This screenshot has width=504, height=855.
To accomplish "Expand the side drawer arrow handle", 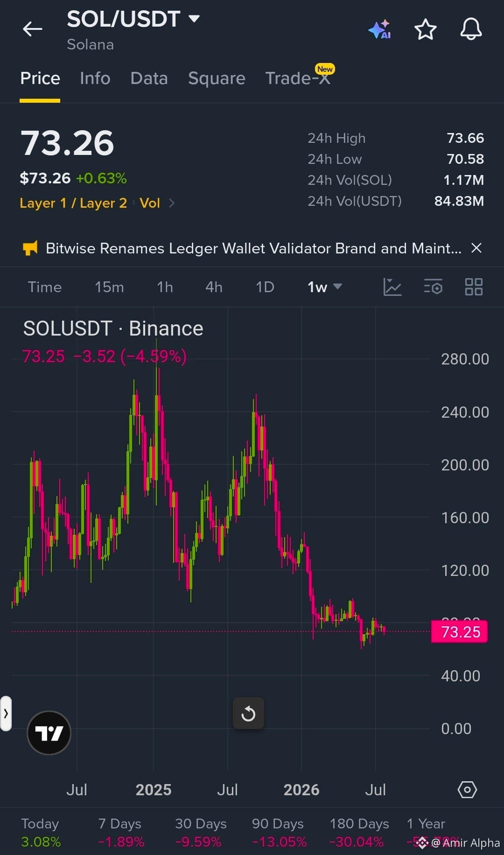I will [x=6, y=713].
